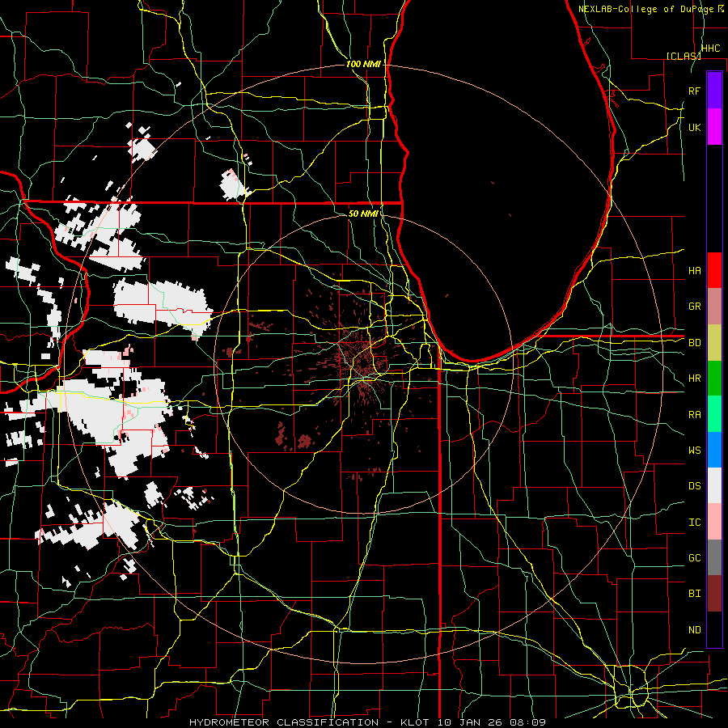Click the BI legend label
Image resolution: width=728 pixels, height=728 pixels.
[694, 594]
